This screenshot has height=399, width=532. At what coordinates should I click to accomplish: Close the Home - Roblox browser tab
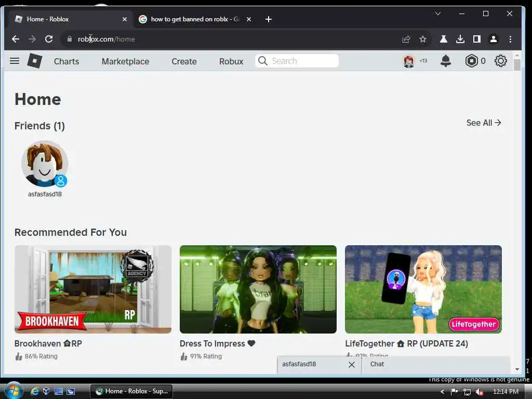[x=125, y=19]
